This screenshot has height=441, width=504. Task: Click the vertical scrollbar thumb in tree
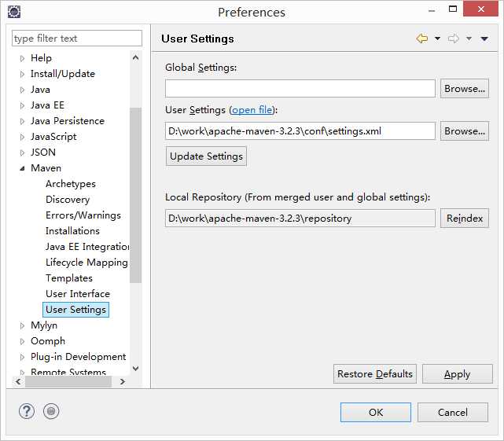coord(136,195)
